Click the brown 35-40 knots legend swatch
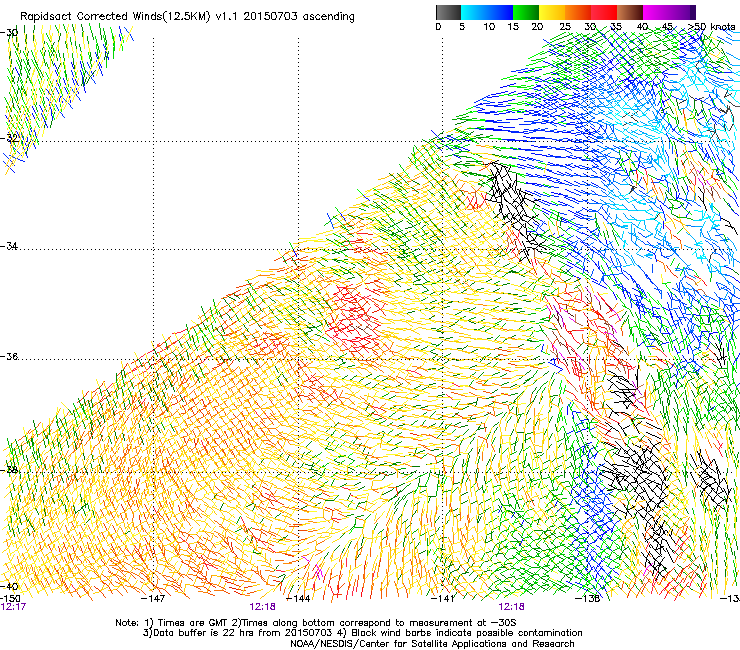 [630, 12]
